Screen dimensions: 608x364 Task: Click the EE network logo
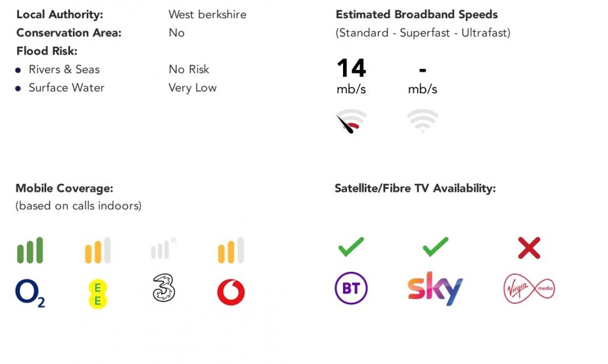(97, 294)
